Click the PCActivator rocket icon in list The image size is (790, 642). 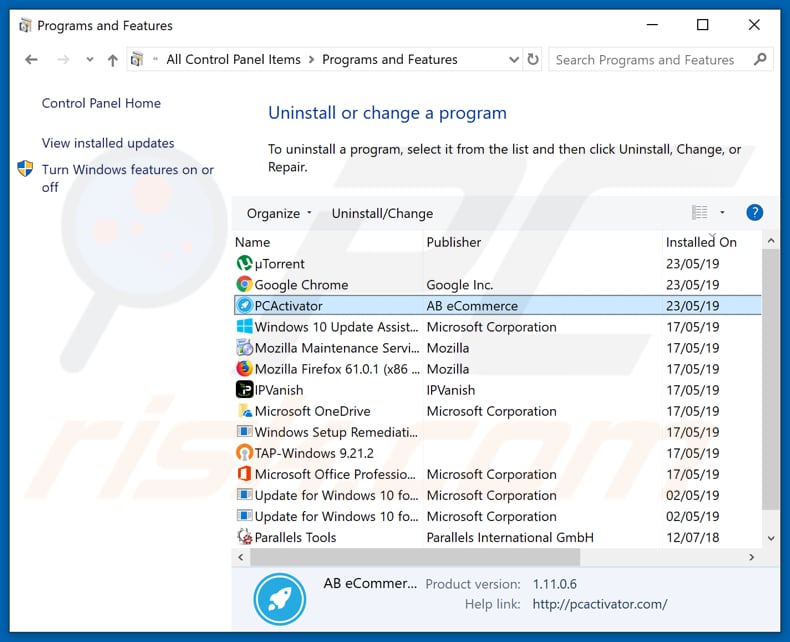coord(244,305)
